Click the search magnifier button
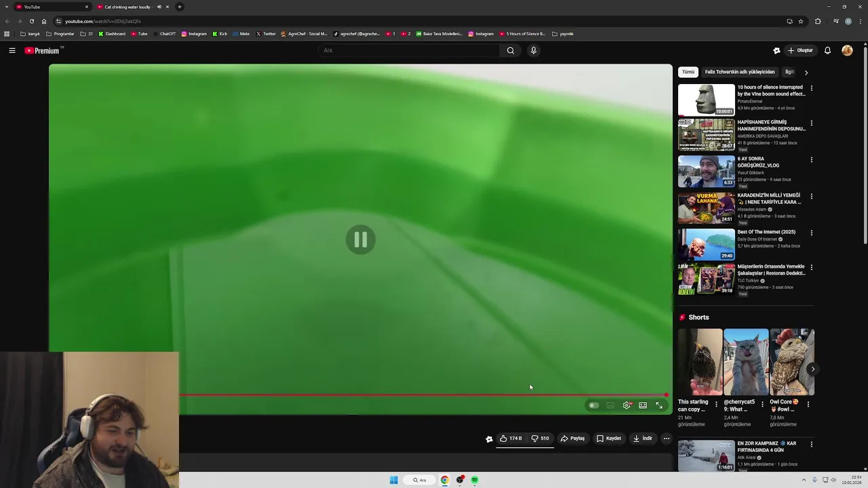The width and height of the screenshot is (868, 488). (x=511, y=50)
